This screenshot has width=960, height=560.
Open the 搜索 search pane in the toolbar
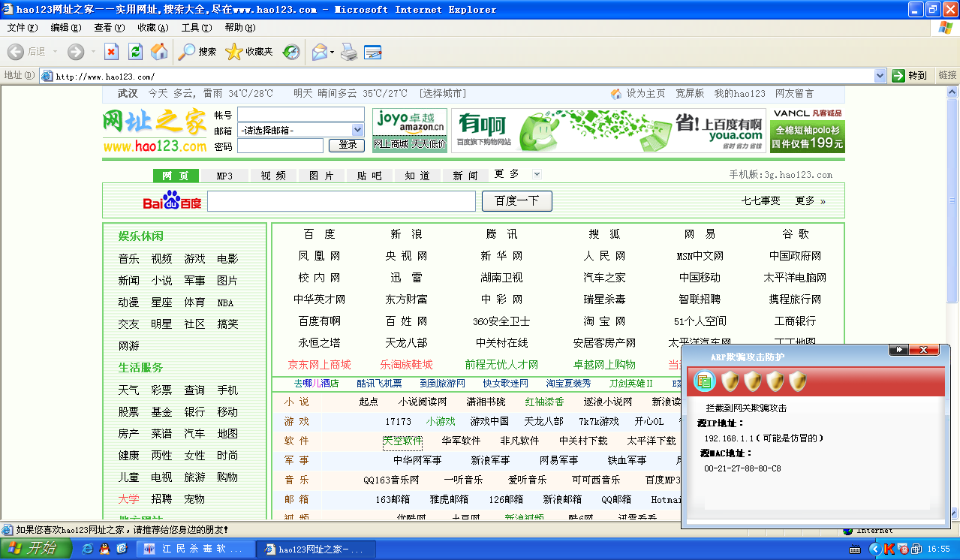[198, 52]
